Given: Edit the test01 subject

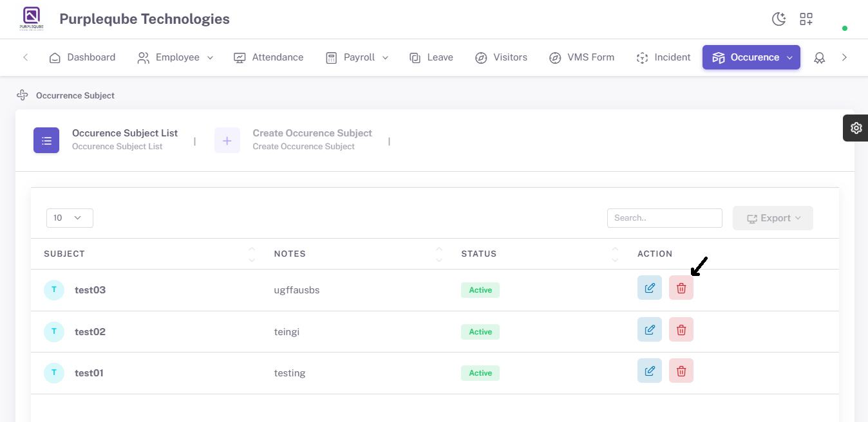Looking at the screenshot, I should point(650,371).
